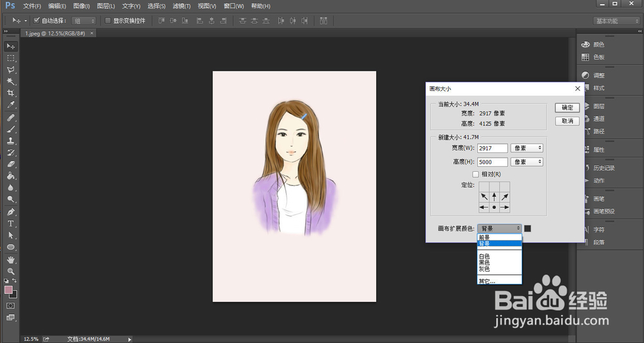Click the 确定 button
This screenshot has width=644, height=343.
click(x=567, y=107)
